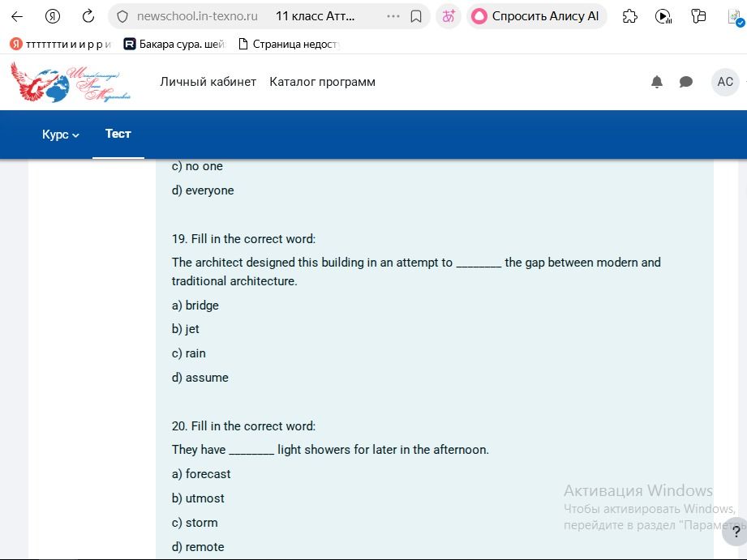Image resolution: width=747 pixels, height=560 pixels.
Task: Click the question mark help button
Action: [x=736, y=532]
